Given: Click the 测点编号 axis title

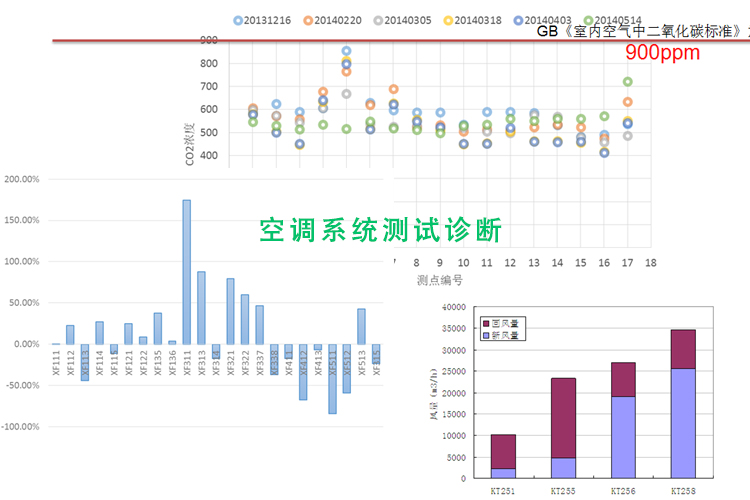Looking at the screenshot, I should (439, 280).
